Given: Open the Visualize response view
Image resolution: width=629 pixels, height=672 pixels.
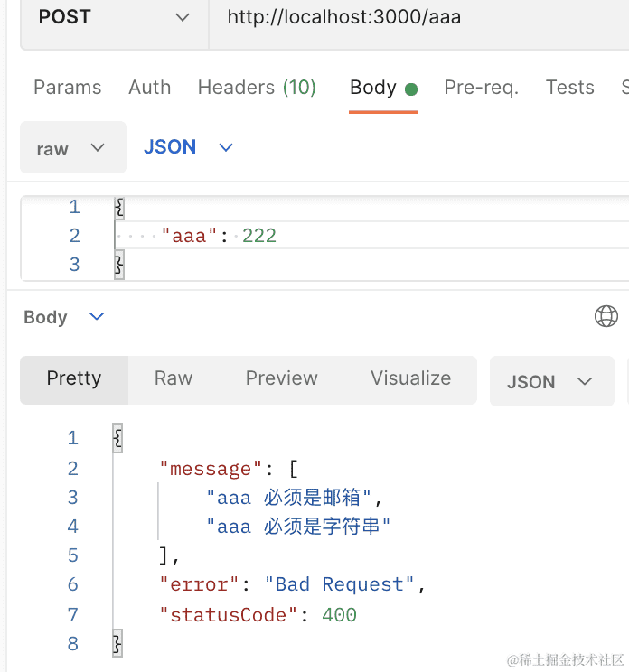Looking at the screenshot, I should [x=410, y=378].
